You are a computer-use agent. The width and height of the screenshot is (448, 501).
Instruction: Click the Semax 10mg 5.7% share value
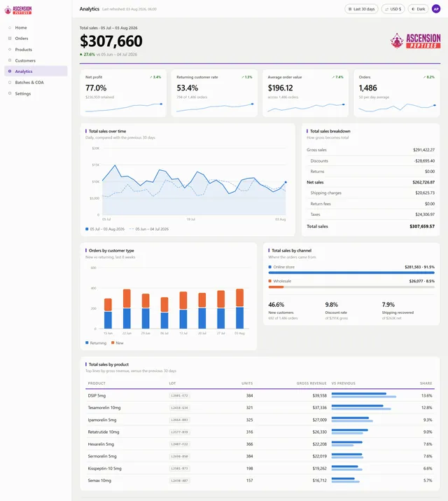click(428, 481)
